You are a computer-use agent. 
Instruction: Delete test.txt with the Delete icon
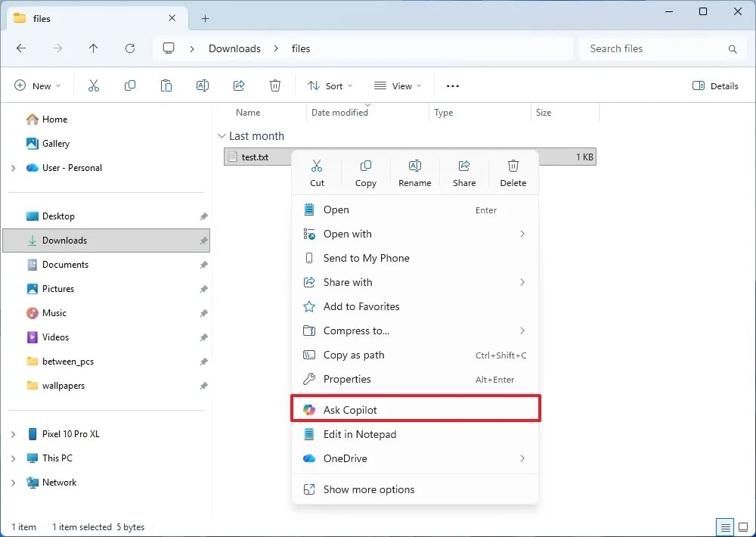(x=513, y=172)
